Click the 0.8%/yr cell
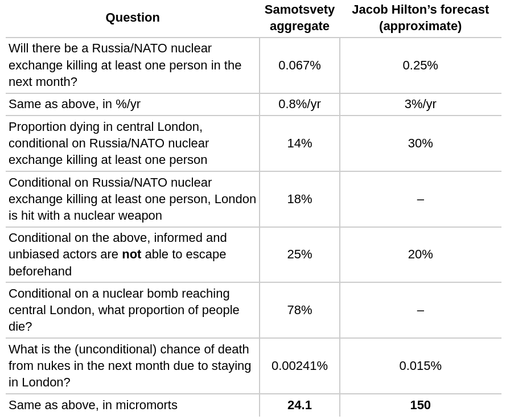Screen dimensions: 510x420 click(299, 104)
